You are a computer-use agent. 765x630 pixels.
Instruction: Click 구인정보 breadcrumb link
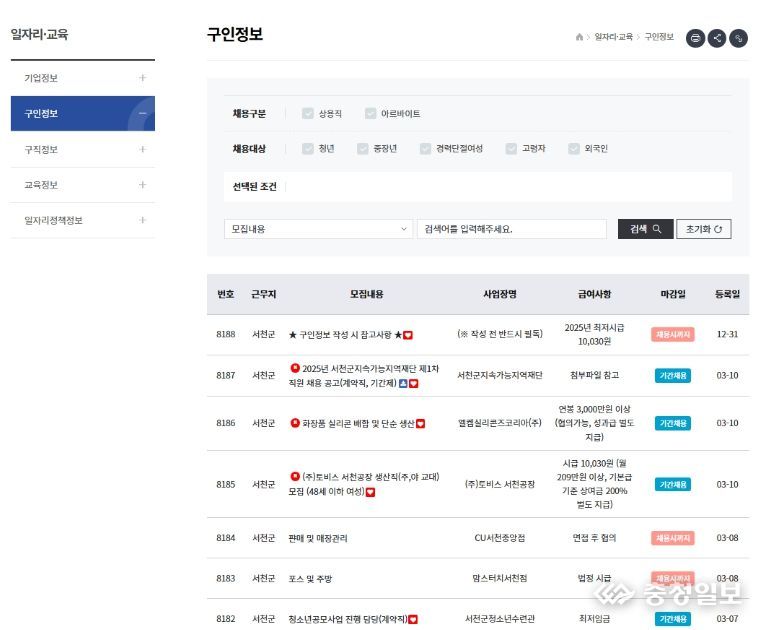[659, 37]
